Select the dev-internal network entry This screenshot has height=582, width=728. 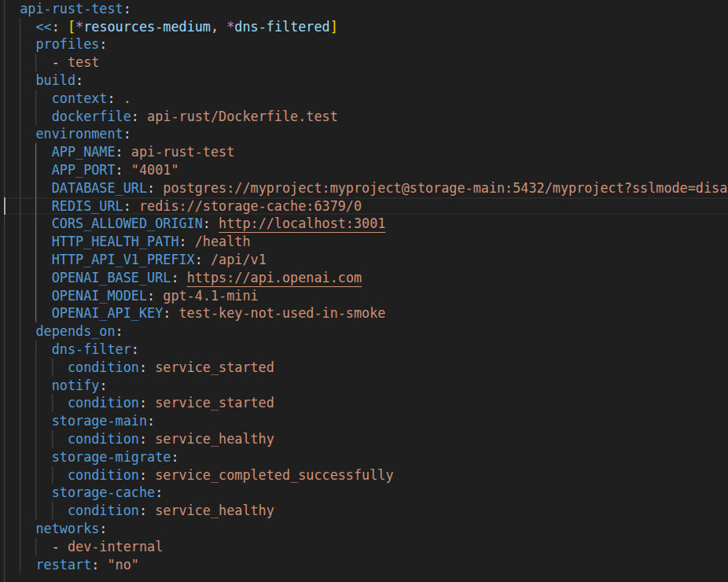(x=115, y=547)
